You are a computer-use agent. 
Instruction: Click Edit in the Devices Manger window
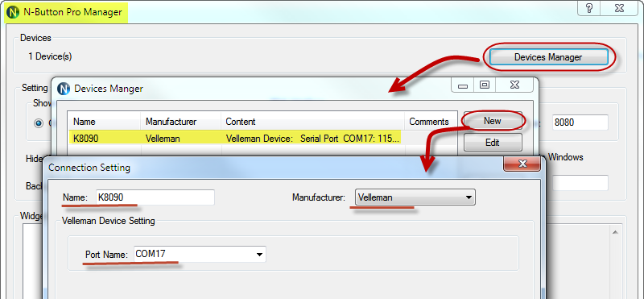point(493,143)
